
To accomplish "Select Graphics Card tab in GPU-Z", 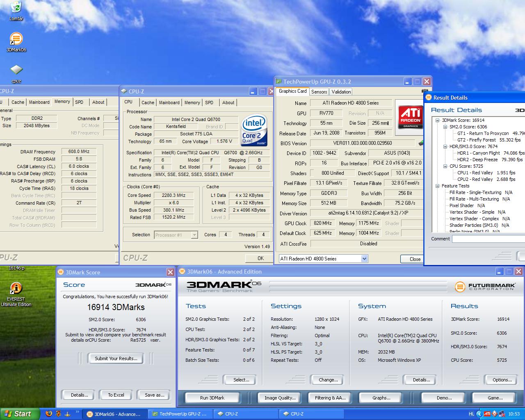I will (x=292, y=91).
